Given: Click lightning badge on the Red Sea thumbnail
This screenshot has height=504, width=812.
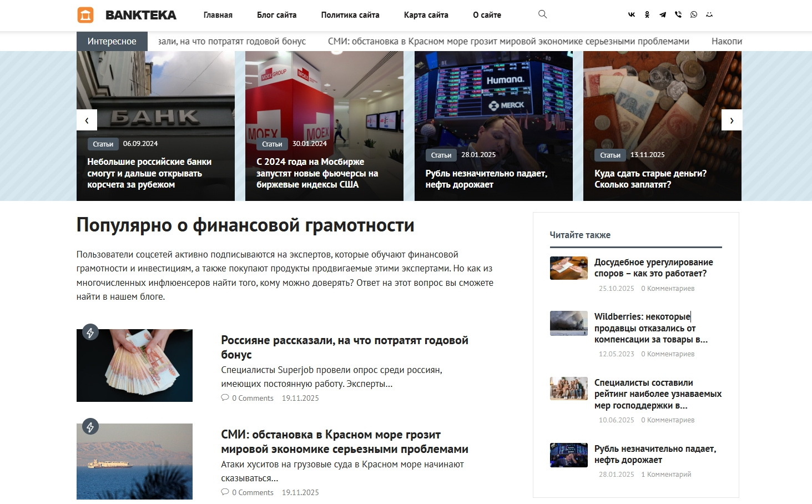Looking at the screenshot, I should (x=90, y=427).
